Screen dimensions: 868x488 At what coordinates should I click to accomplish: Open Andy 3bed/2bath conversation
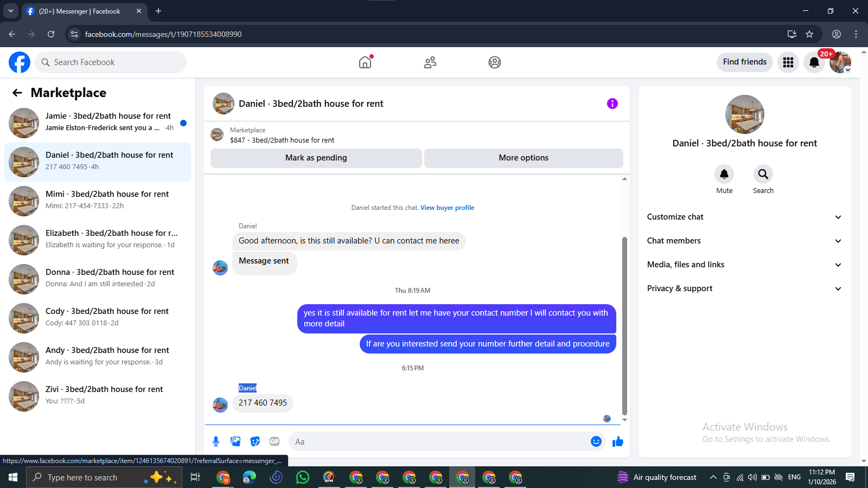(98, 357)
